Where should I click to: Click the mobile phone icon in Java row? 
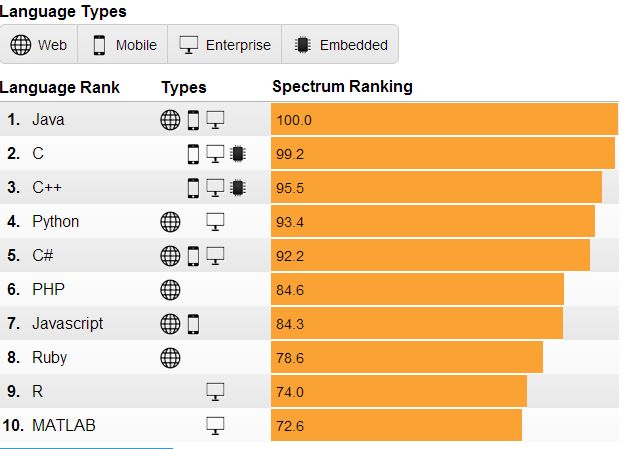[194, 120]
